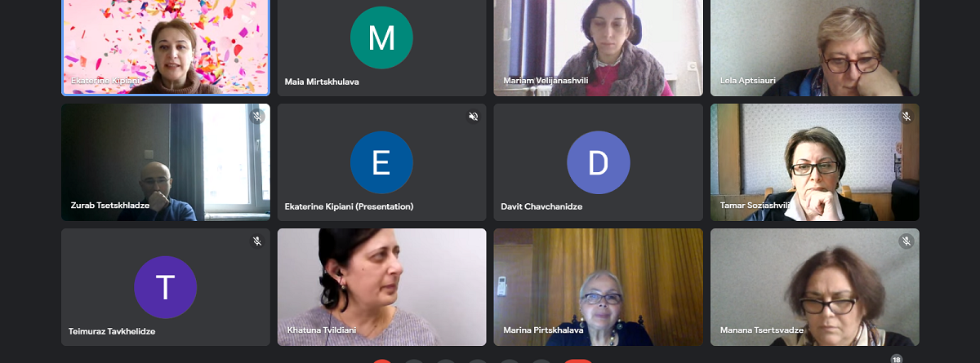This screenshot has height=363, width=980.
Task: Select Mariam Velijanashvili's video tile
Action: point(599,47)
